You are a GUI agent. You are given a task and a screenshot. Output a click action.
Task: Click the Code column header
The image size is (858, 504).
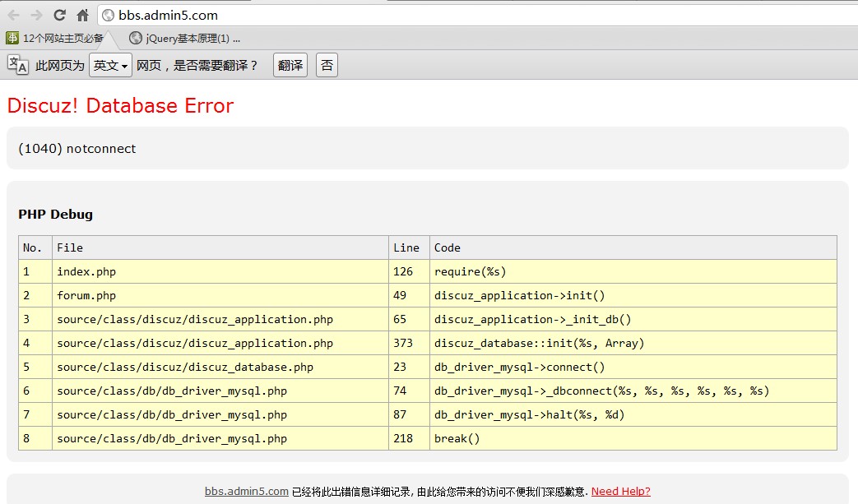(633, 247)
